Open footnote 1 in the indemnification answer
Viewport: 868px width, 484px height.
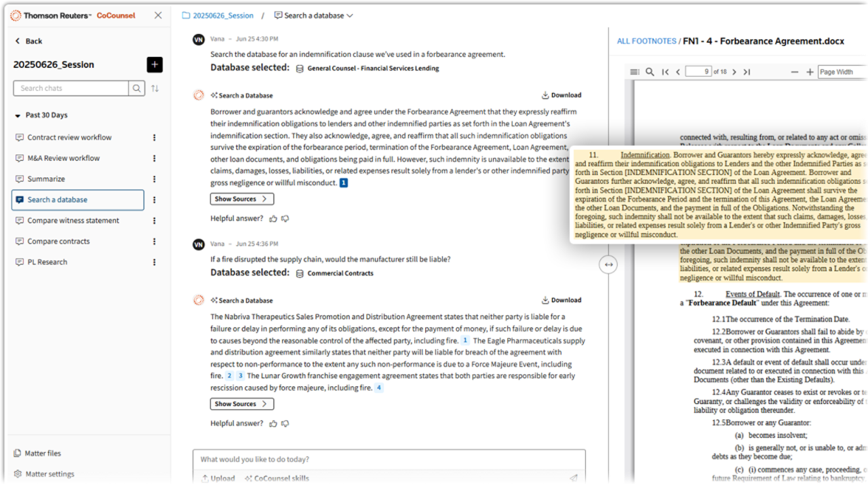click(x=344, y=183)
